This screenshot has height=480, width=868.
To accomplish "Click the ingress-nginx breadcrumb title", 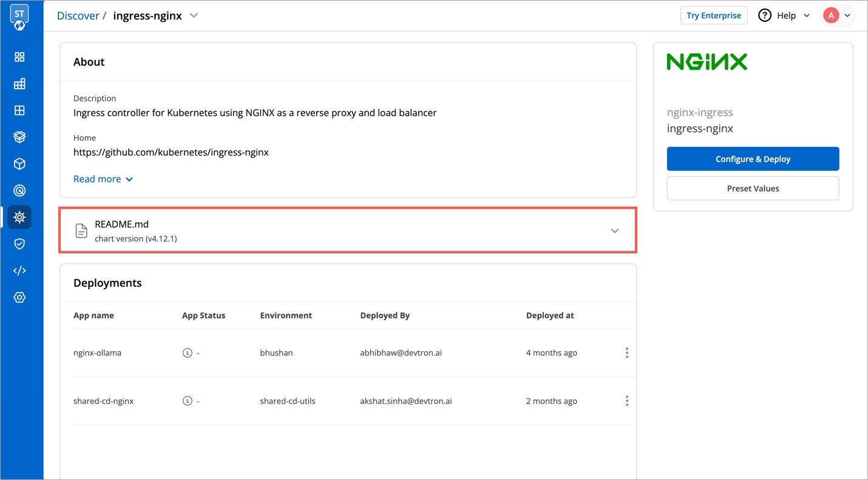I will pyautogui.click(x=147, y=16).
